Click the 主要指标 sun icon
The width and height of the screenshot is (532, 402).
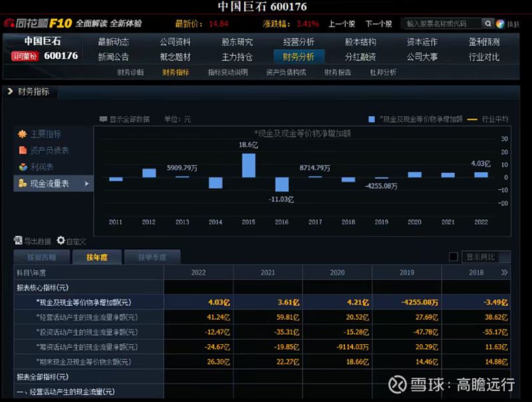(23, 134)
